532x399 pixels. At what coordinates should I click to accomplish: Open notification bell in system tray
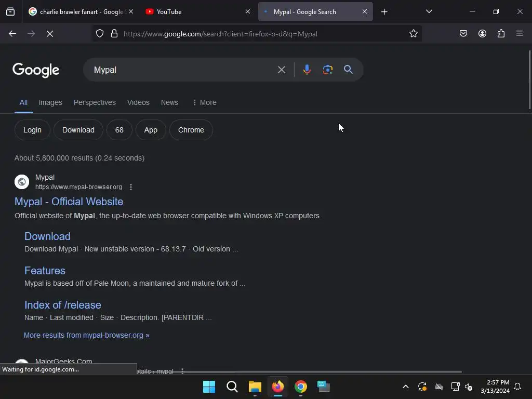[x=517, y=387]
